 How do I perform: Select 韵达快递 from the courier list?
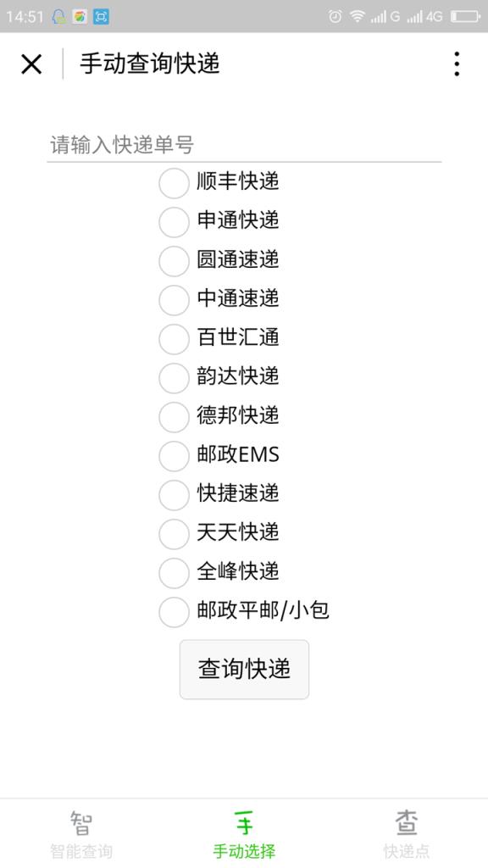[174, 377]
